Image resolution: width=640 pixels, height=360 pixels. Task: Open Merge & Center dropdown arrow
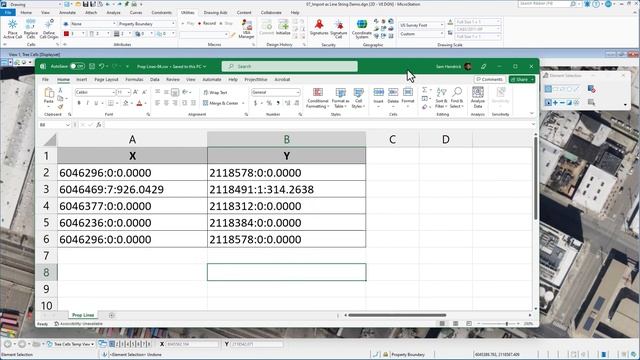[242, 103]
